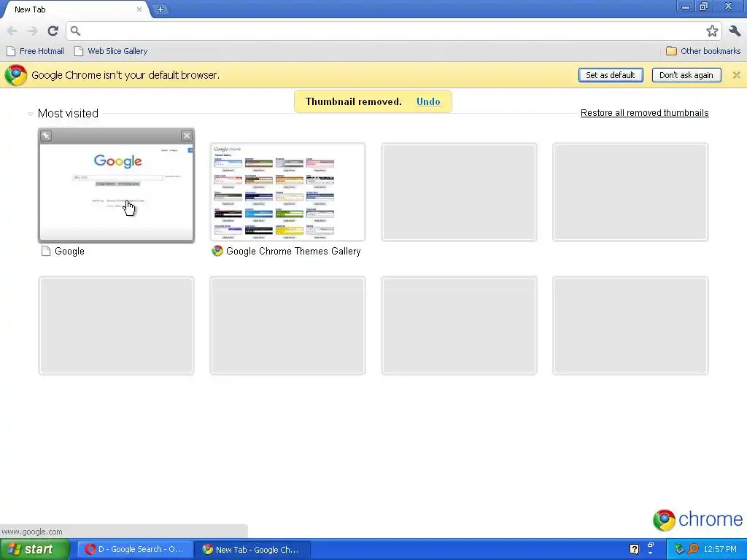Click the green network tray icon

(x=679, y=549)
